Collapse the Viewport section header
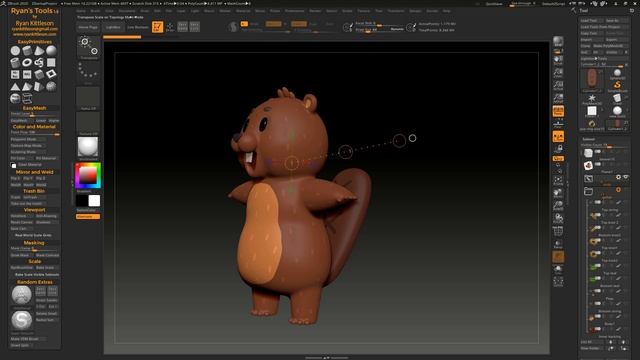Image resolution: width=640 pixels, height=360 pixels. [35, 210]
